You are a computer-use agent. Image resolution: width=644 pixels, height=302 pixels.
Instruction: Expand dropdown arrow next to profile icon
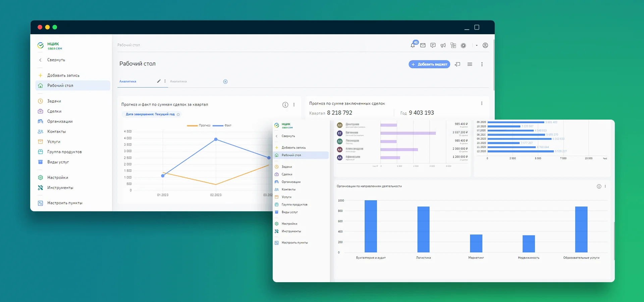pos(477,45)
